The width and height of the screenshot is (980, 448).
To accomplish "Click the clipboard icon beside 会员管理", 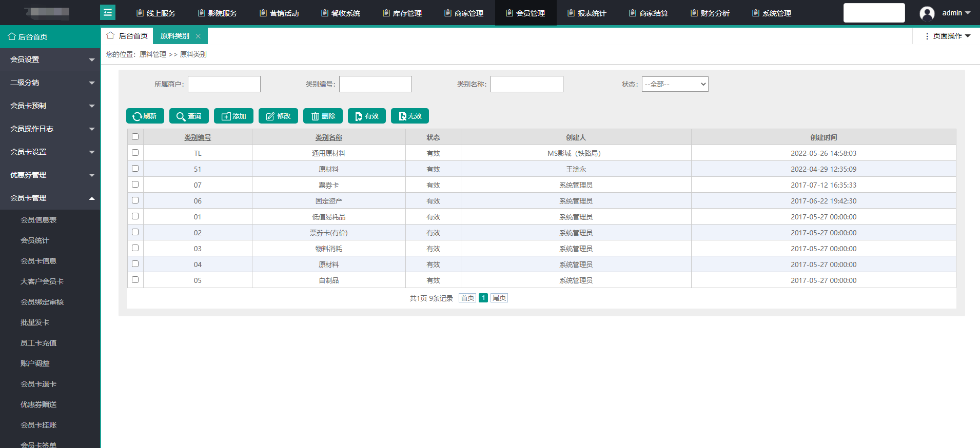I will click(509, 13).
